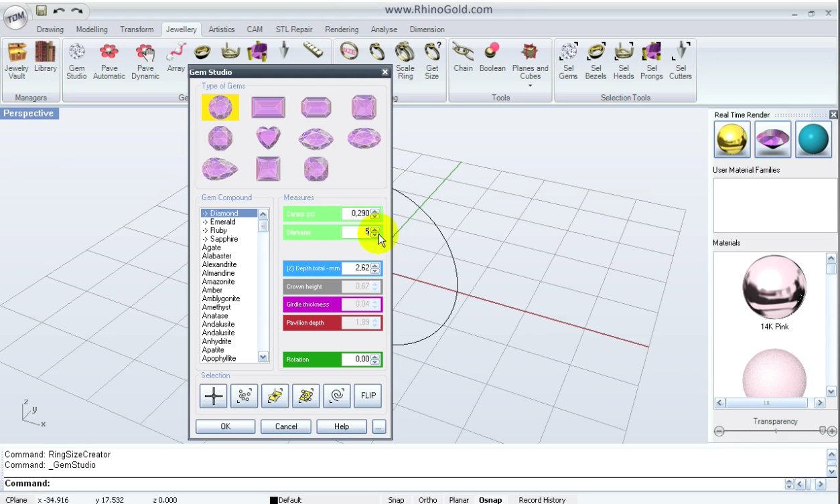This screenshot has width=840, height=504.
Task: Click the Depth total stepper arrows
Action: (x=375, y=268)
